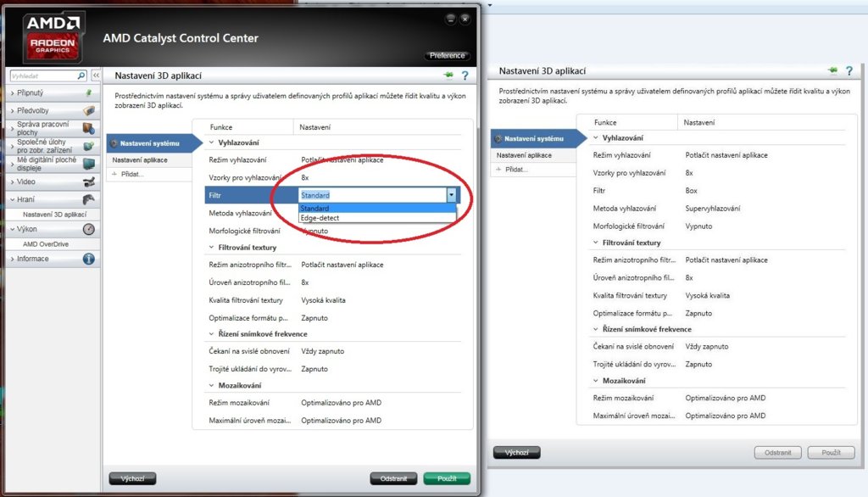Image resolution: width=868 pixels, height=497 pixels.
Task: Click Morfologické filtrování Vypnuto in right panel
Action: (x=698, y=226)
